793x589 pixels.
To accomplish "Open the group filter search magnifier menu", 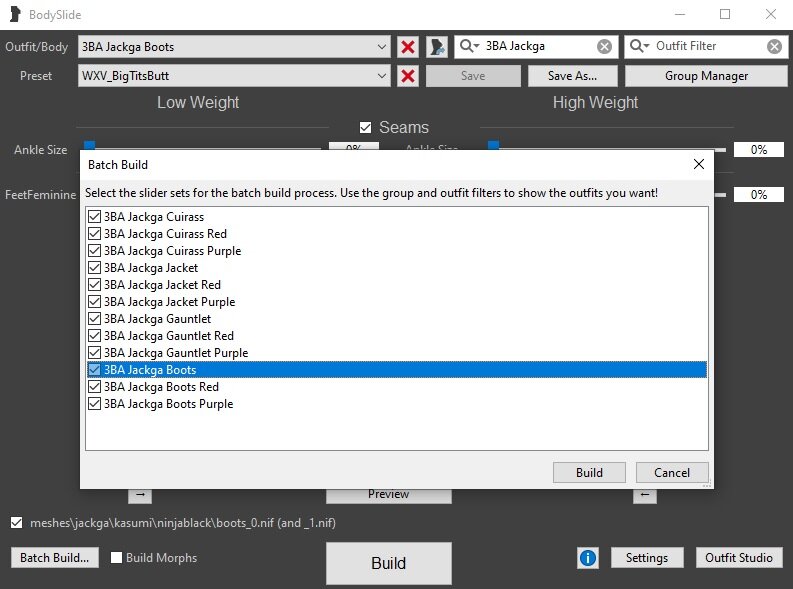I will [469, 46].
